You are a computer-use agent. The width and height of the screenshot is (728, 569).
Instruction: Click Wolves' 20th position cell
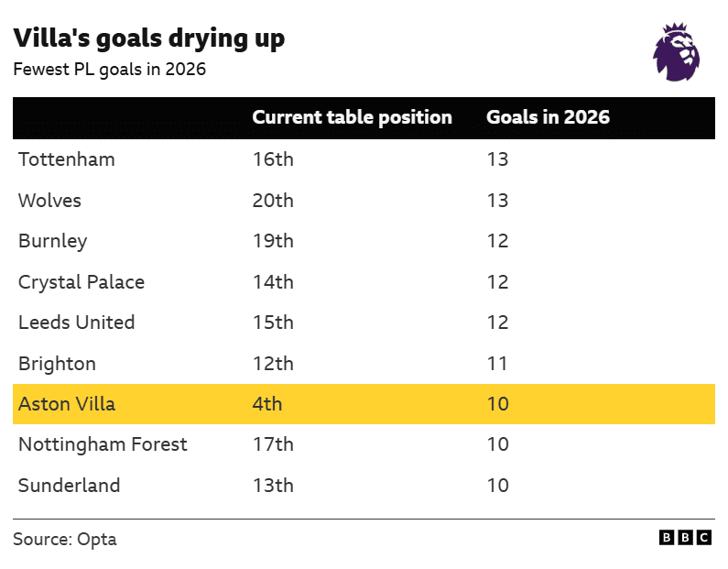coord(273,201)
